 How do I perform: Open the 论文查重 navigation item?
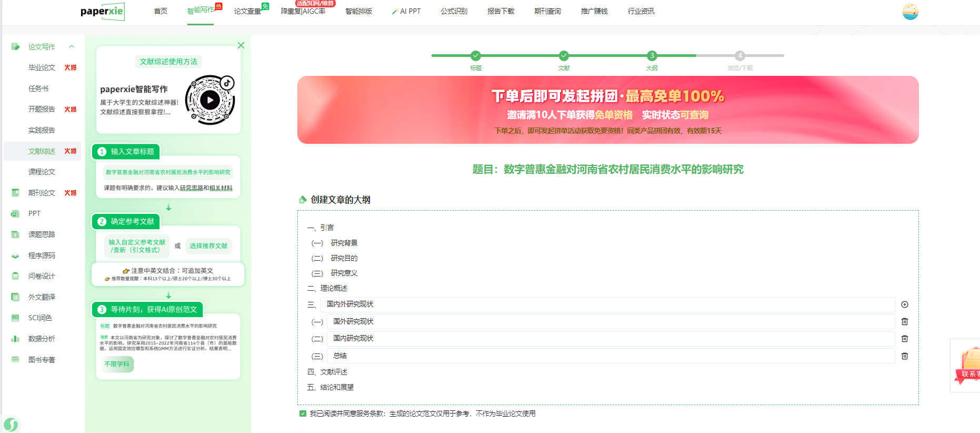pyautogui.click(x=247, y=11)
